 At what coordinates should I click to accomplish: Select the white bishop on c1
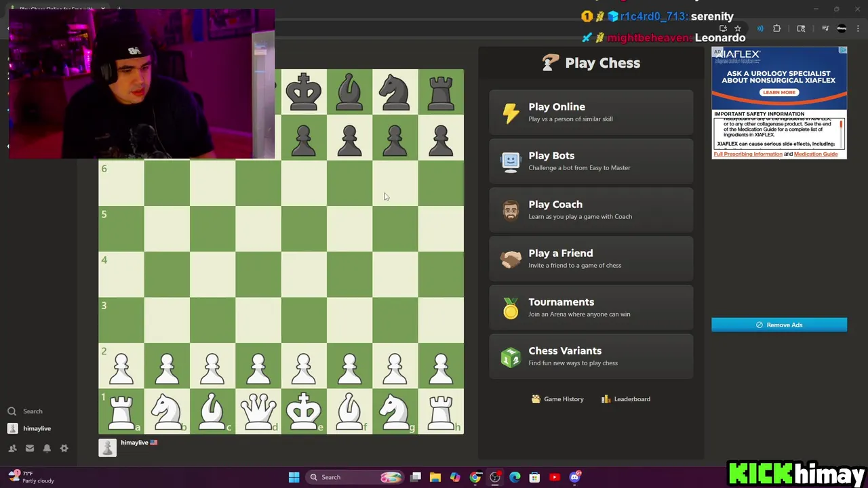click(x=213, y=411)
